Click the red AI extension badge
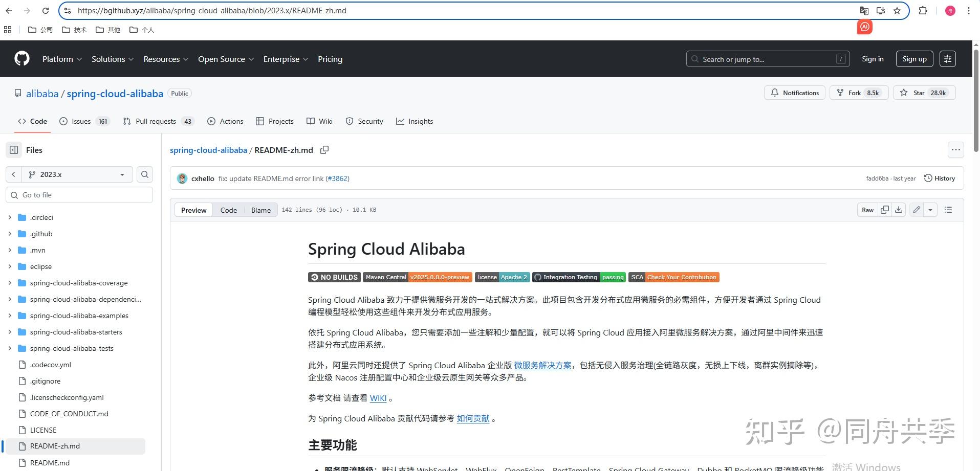 click(x=865, y=27)
